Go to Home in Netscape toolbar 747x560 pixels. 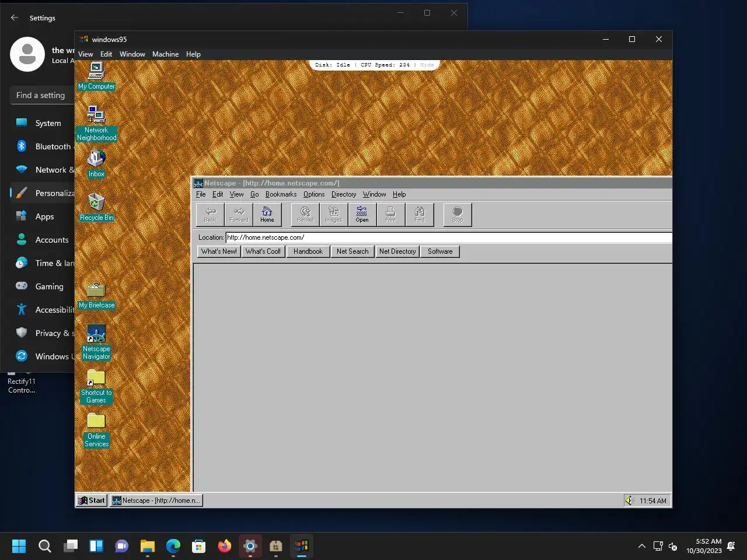tap(267, 214)
